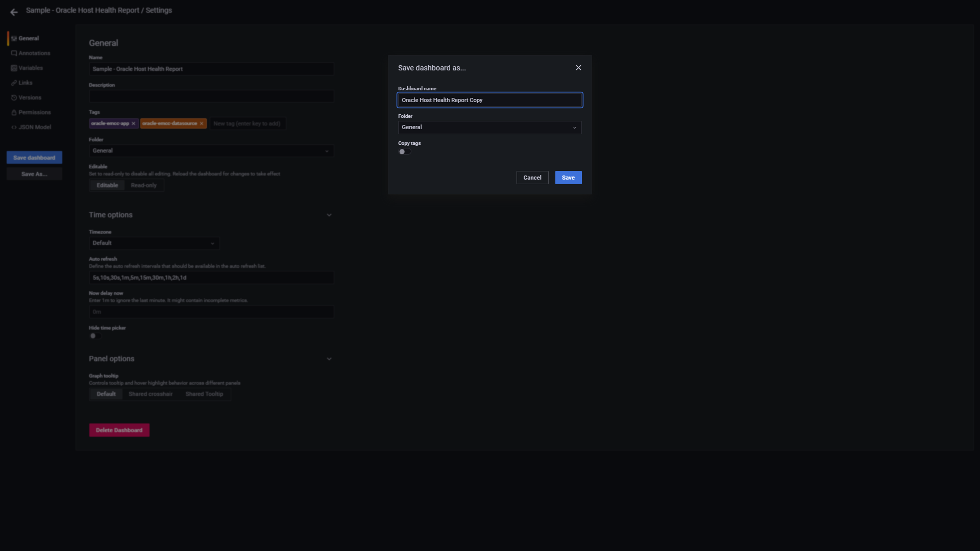Click the Variables icon in the sidebar

(x=14, y=68)
